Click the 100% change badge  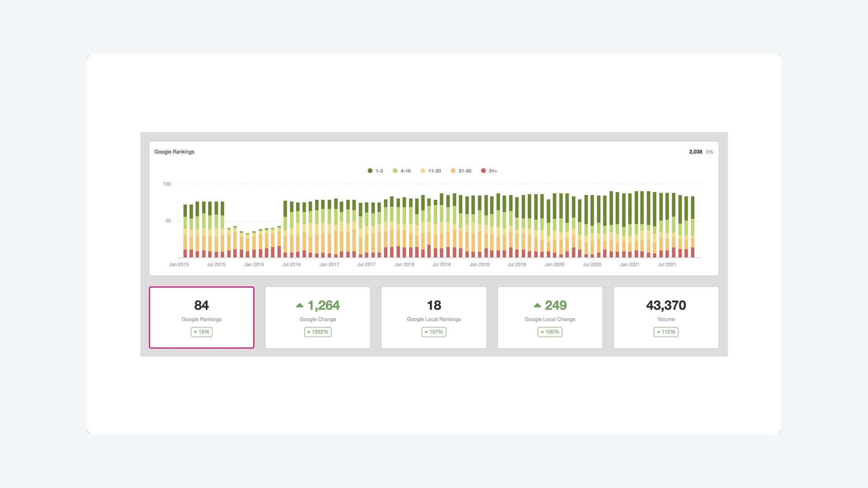pos(550,332)
